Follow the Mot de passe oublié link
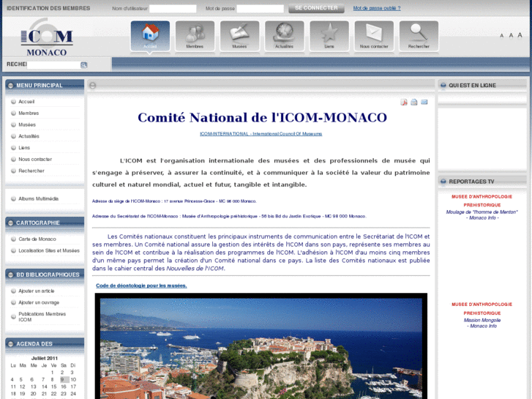Image resolution: width=532 pixels, height=399 pixels. [377, 8]
